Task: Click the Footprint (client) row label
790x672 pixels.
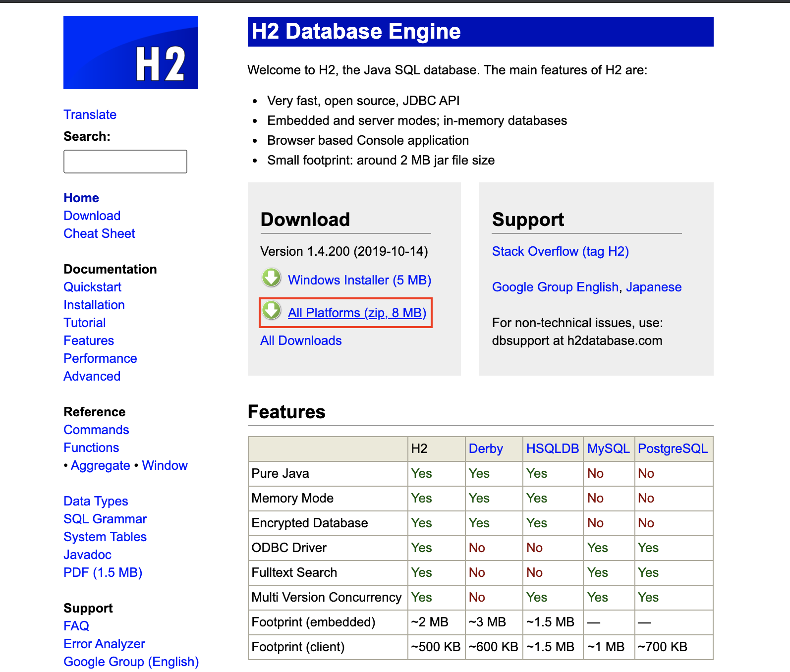Action: click(x=298, y=647)
